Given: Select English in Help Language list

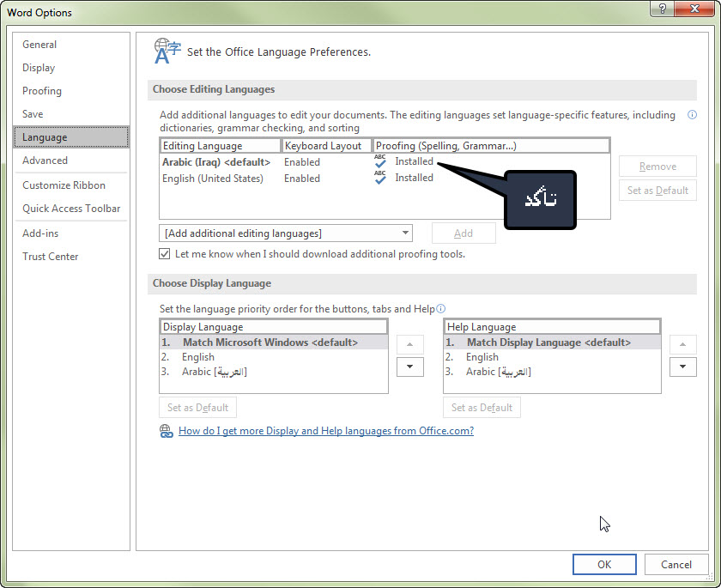Looking at the screenshot, I should coord(552,357).
